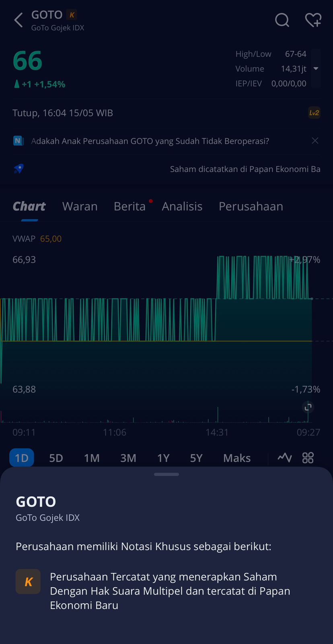Switch to the Chart tab
The height and width of the screenshot is (644, 333).
29,206
